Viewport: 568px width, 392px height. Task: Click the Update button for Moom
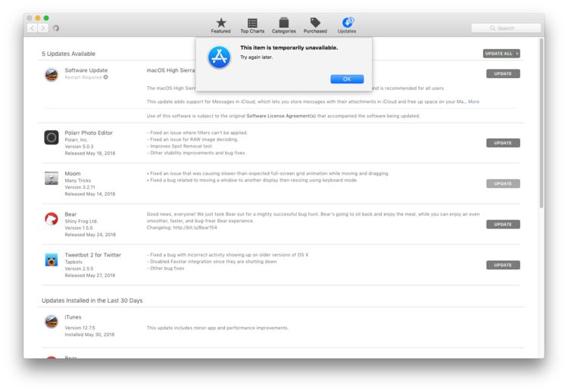tap(503, 183)
